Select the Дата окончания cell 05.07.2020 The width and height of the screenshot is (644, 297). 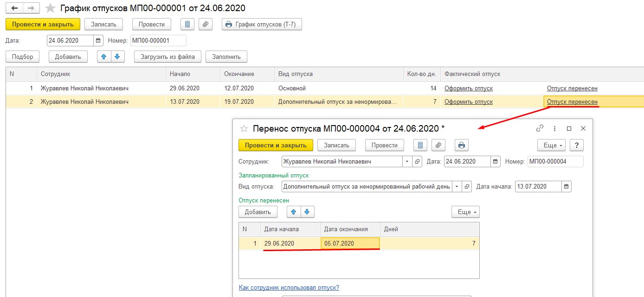click(x=350, y=243)
